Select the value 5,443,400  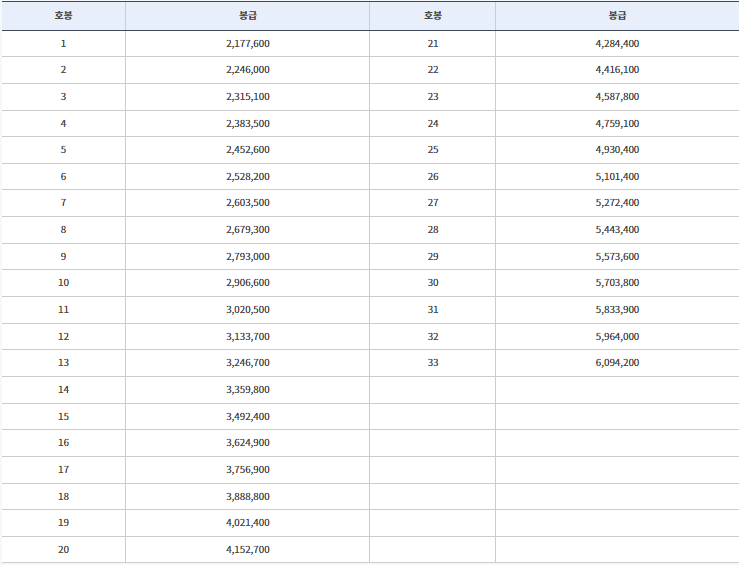[617, 229]
